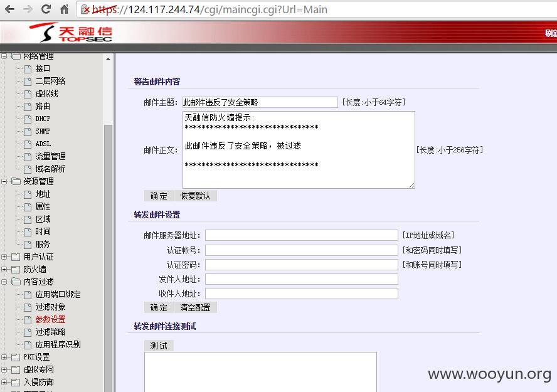Click the 转发邮件设置 section heading
The width and height of the screenshot is (557, 392).
click(157, 215)
